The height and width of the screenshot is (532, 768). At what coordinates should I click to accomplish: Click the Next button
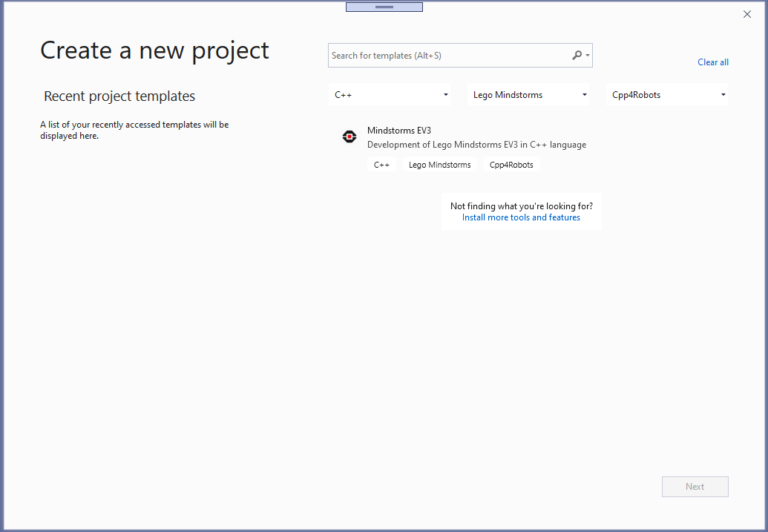[695, 487]
